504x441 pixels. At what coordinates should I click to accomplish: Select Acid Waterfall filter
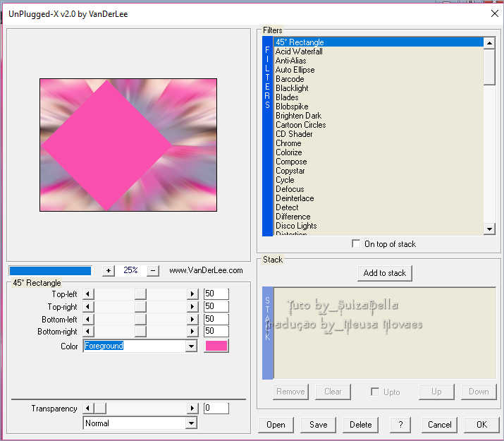point(379,52)
